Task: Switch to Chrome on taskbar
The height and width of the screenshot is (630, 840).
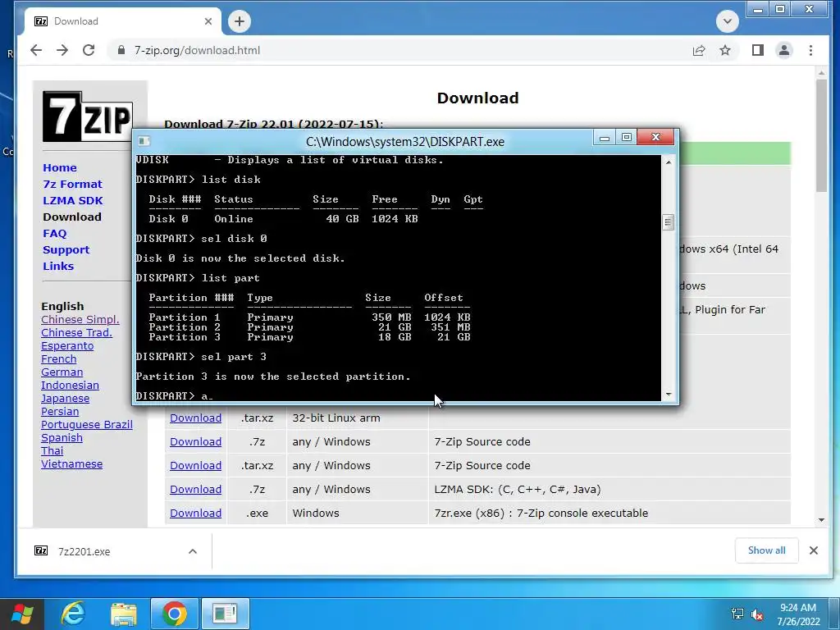Action: (174, 614)
